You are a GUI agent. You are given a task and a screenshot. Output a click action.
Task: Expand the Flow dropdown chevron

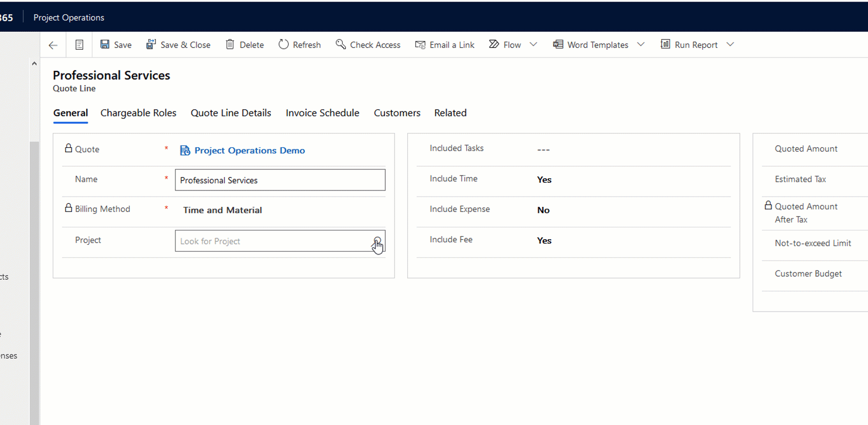tap(534, 45)
